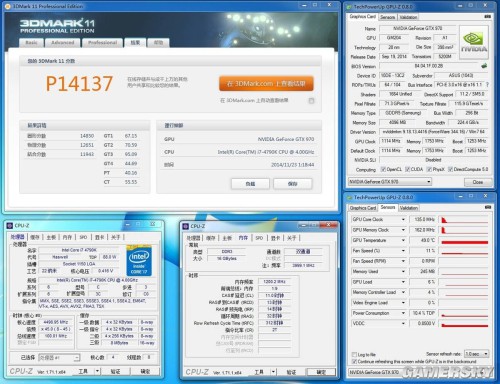Click the CPU-Z title bar icon of the memory window
Viewport: 500px width, 384px height.
pos(186,226)
